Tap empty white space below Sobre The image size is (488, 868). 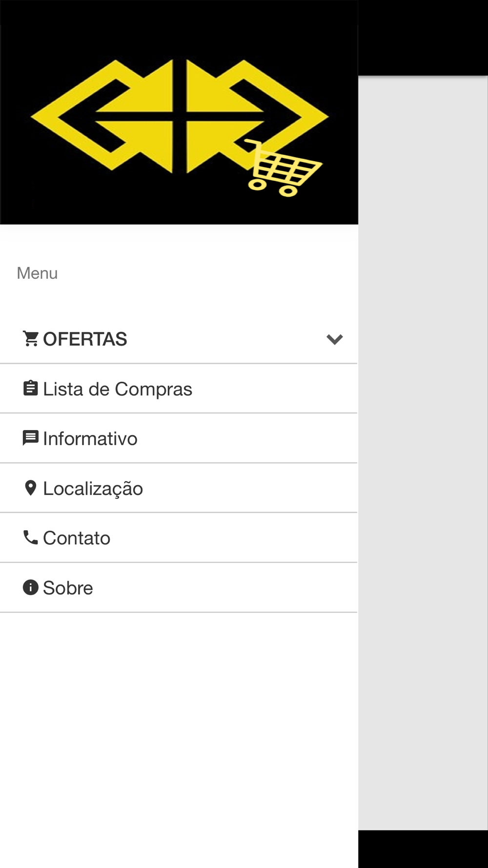[x=179, y=740]
